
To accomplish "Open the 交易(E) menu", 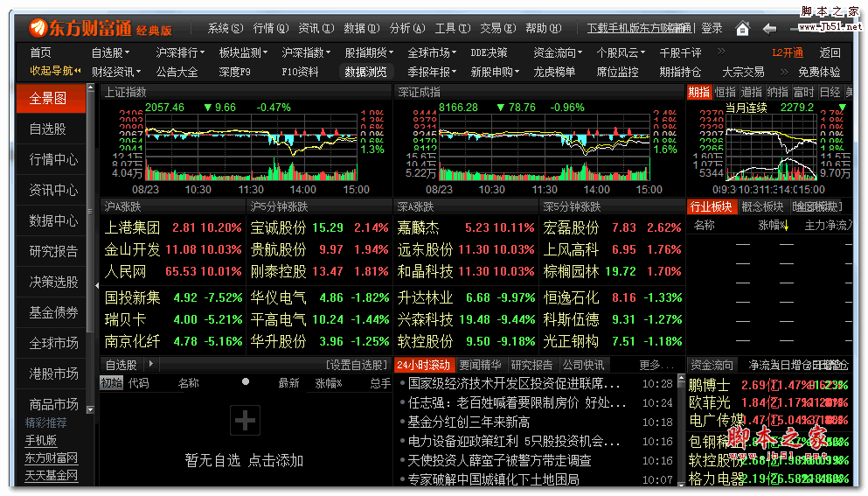I will (x=497, y=28).
